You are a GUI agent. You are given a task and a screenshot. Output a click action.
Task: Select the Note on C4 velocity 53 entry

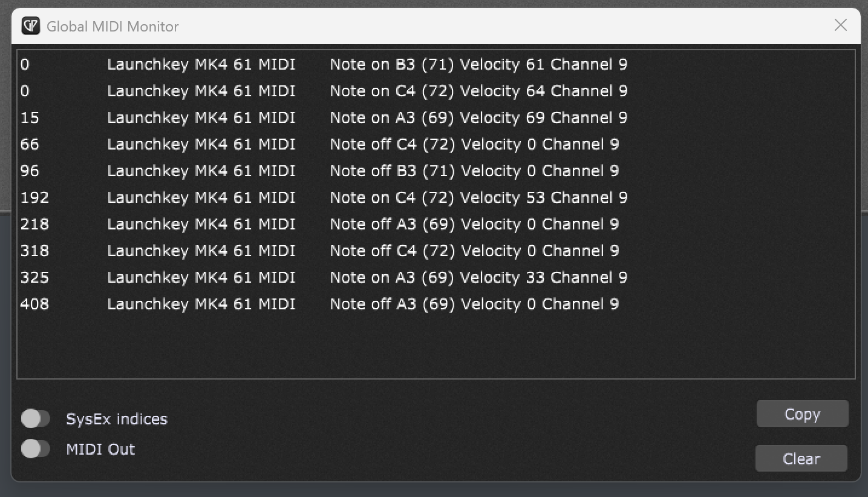point(436,197)
